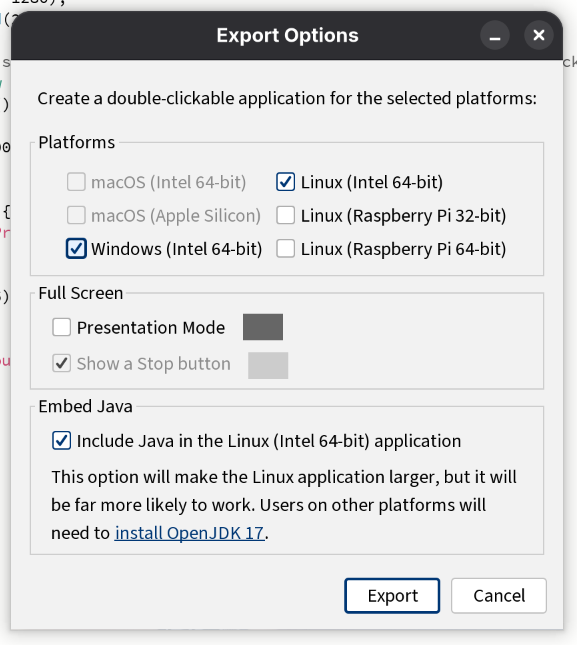Open the Presentation Mode background color swatch
This screenshot has height=645, width=577.
click(x=263, y=327)
